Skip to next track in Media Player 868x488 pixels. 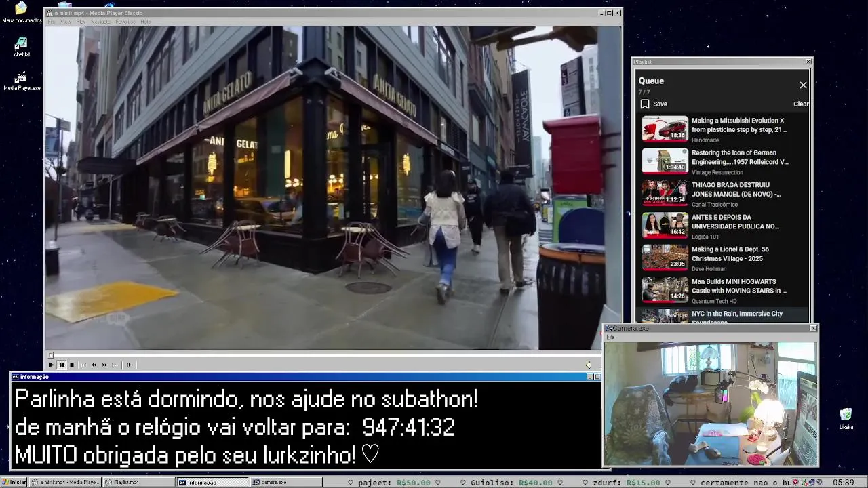(x=115, y=365)
